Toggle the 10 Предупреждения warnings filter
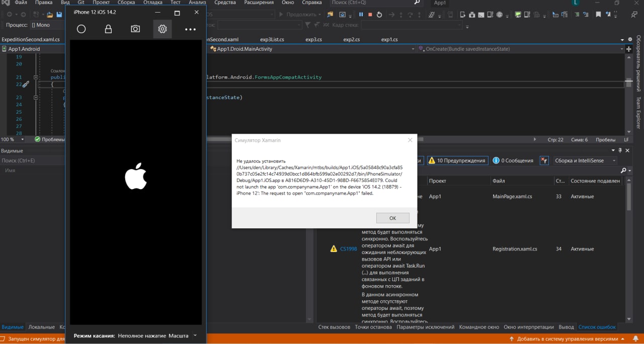Image resolution: width=644 pixels, height=344 pixels. point(457,160)
